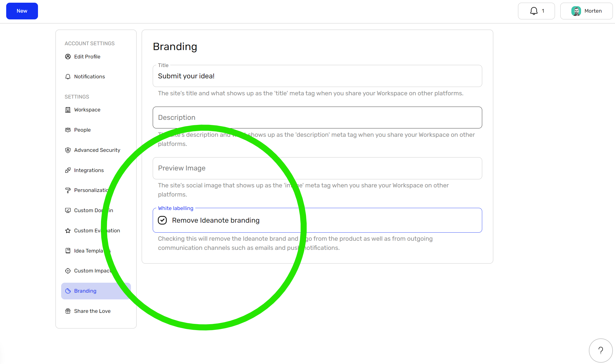615x364 pixels.
Task: Click the Integrations plug icon
Action: point(68,170)
